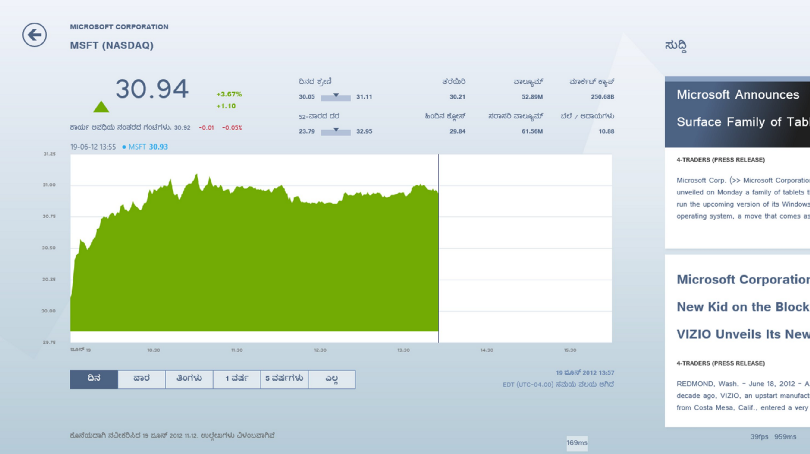
Task: Click the green price-up triangle indicator
Action: tap(101, 107)
